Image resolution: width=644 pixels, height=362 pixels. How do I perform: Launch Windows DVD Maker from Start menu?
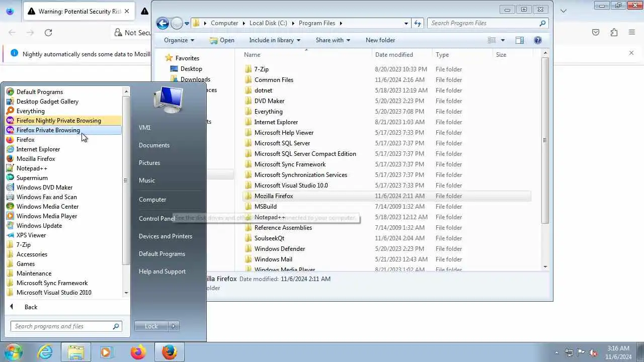pyautogui.click(x=63, y=188)
